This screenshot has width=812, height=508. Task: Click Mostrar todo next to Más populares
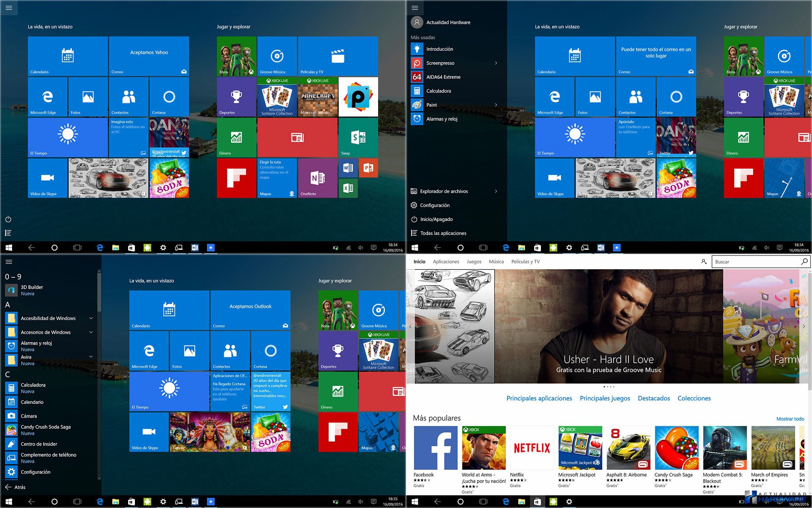pos(790,419)
